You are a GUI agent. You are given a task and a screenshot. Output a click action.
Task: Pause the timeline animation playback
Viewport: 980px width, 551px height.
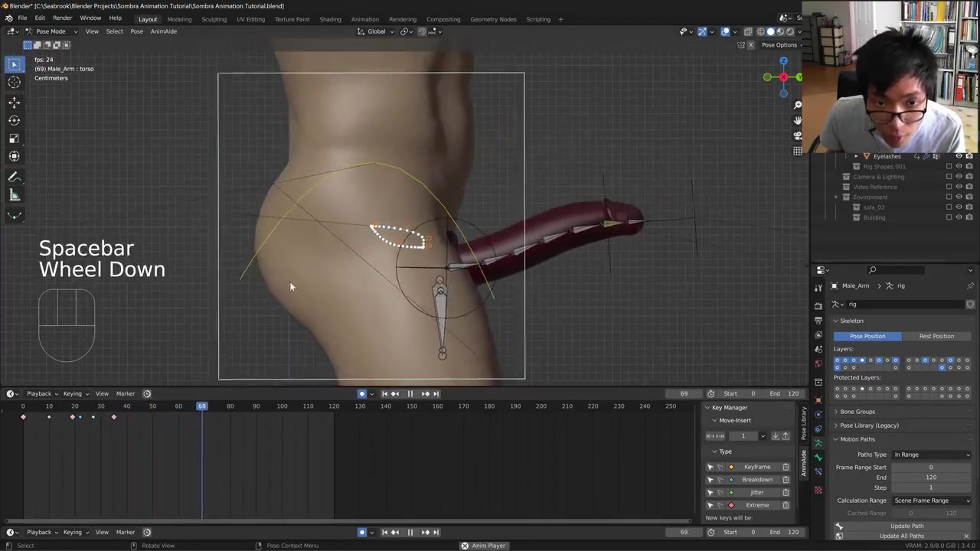pos(410,393)
